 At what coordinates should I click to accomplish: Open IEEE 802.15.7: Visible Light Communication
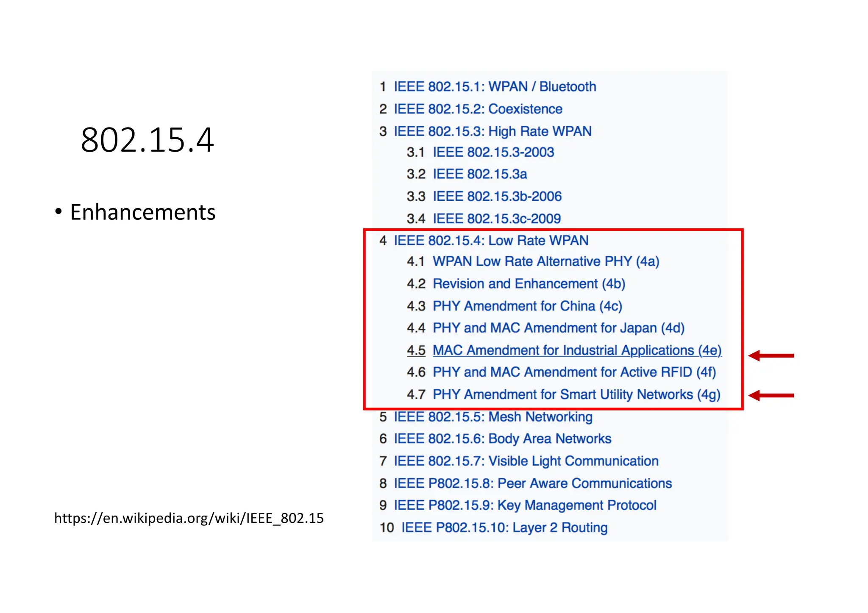[526, 461]
